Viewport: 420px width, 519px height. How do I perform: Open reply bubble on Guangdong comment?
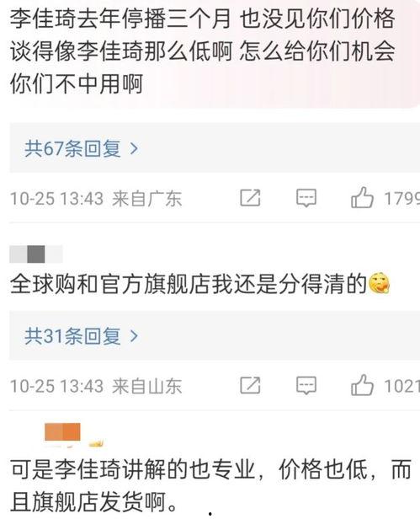pyautogui.click(x=306, y=198)
